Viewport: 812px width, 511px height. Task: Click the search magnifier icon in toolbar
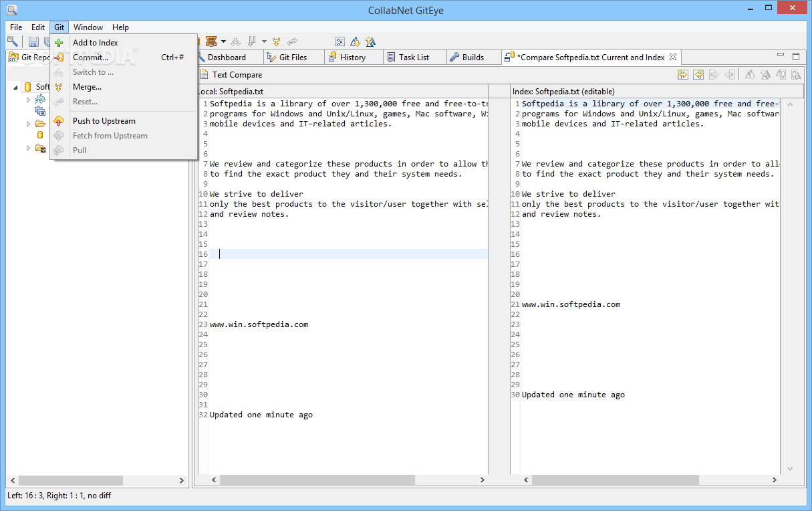pos(13,41)
